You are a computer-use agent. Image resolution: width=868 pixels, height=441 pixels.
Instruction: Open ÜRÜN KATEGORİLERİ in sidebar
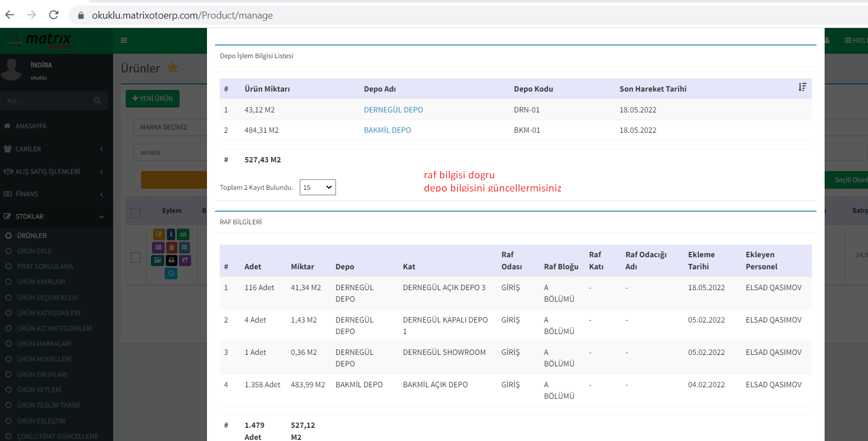pyautogui.click(x=48, y=313)
